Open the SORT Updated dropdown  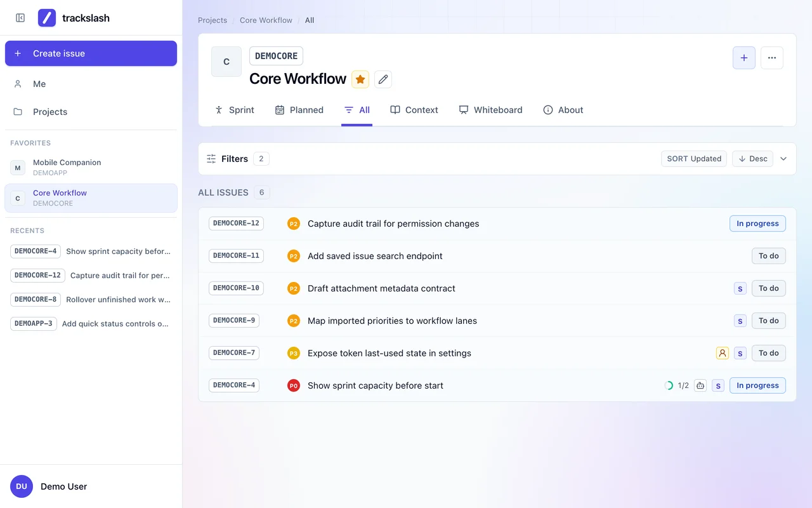coord(694,159)
